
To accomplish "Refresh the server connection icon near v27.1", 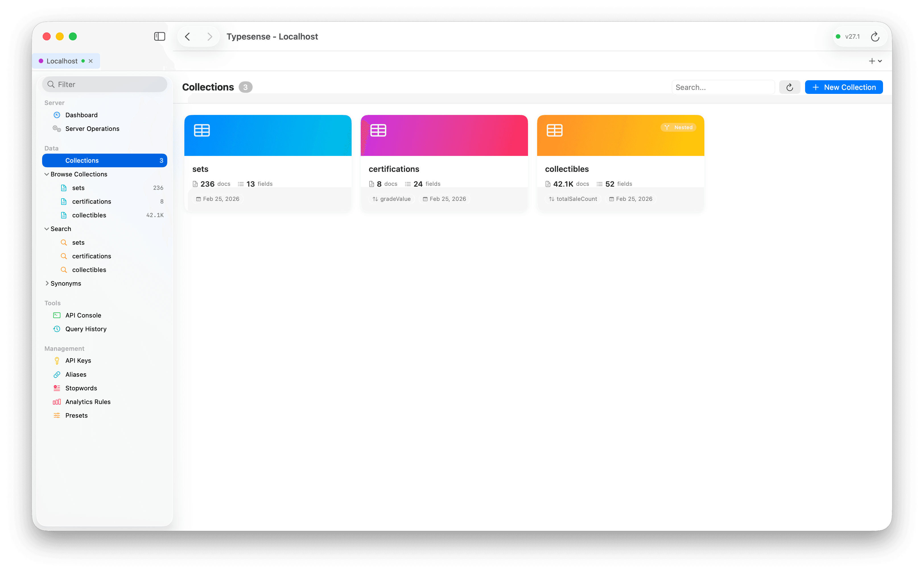I will [875, 36].
